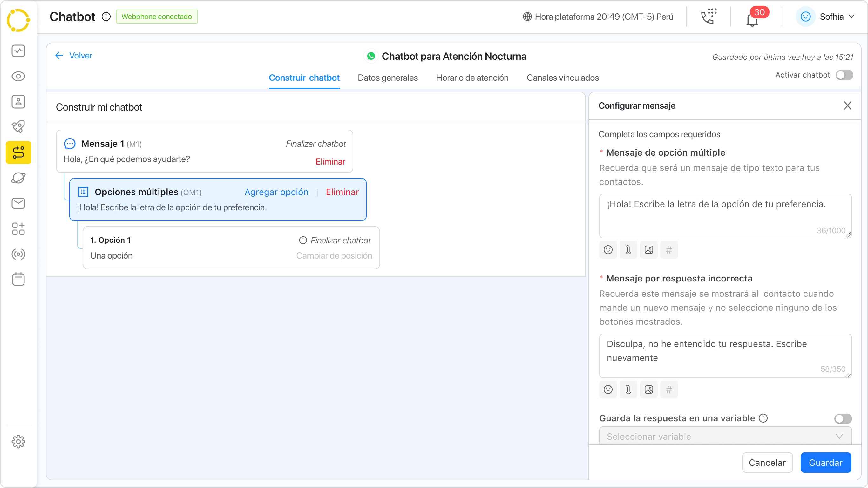Open the activity monitor sidebar icon

click(x=18, y=51)
